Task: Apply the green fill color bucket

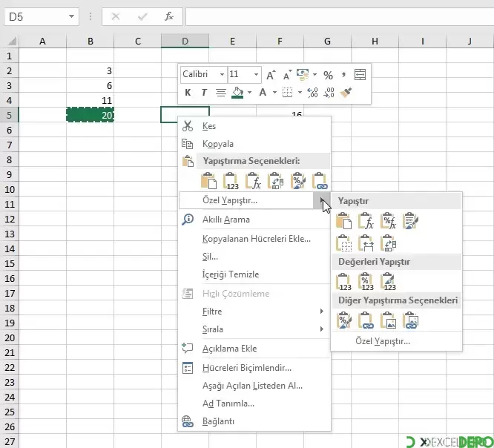Action: pos(237,93)
